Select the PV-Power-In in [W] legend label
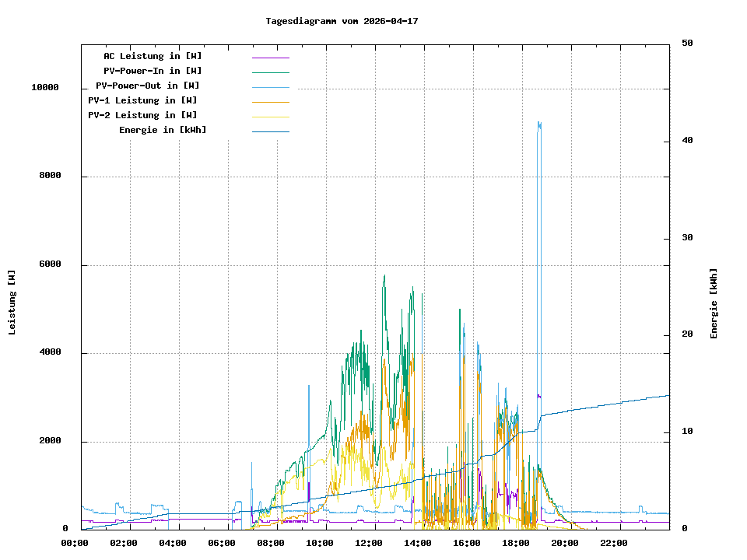Image resolution: width=747 pixels, height=560 pixels. tap(153, 71)
